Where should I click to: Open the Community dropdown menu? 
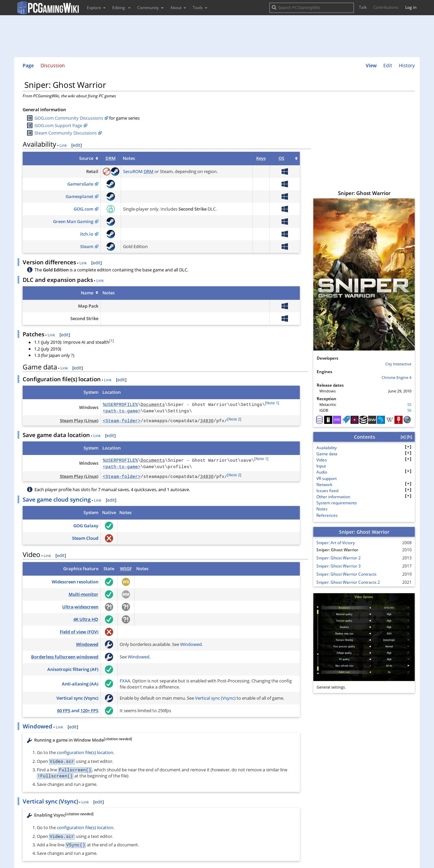tap(150, 7)
